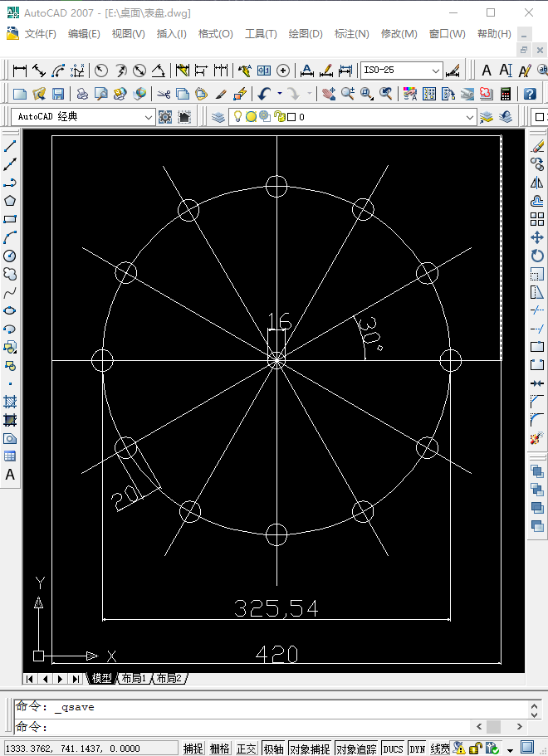Toggle 线宽 lineweight display in status bar
The width and height of the screenshot is (548, 756).
(439, 749)
